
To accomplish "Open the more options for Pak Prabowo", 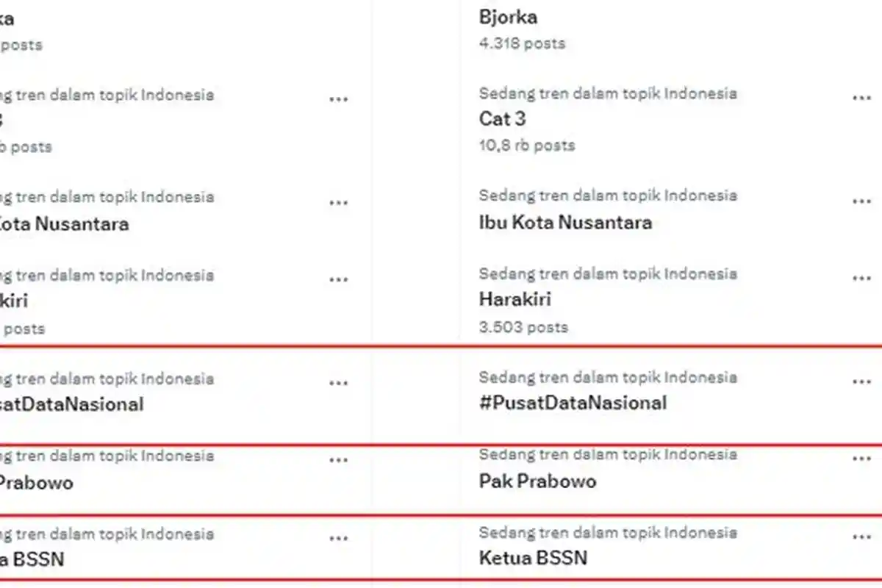I will click(861, 459).
